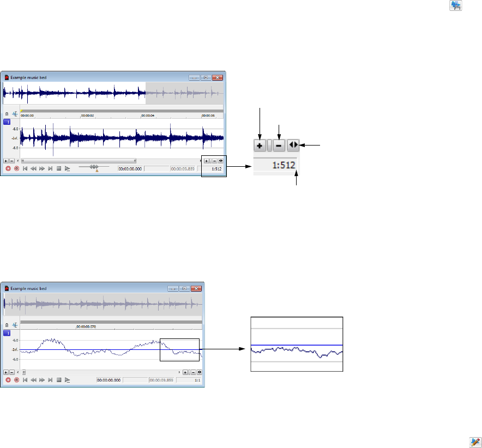Click level zoom-out minus in lower window
The image size is (482, 448).
[12, 372]
